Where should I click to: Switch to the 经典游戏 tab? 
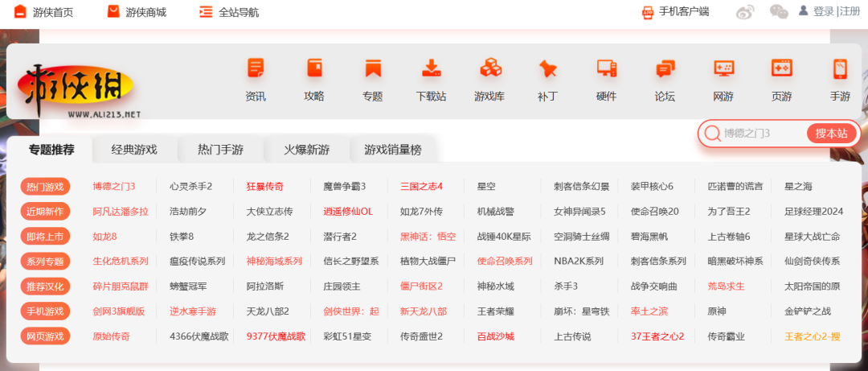[134, 149]
